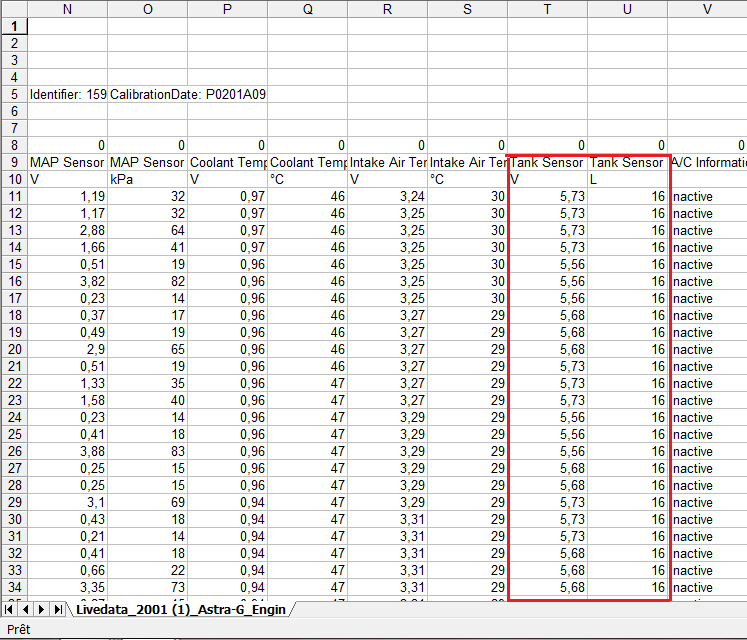Select row 9 header
747x640 pixels.
(x=13, y=162)
